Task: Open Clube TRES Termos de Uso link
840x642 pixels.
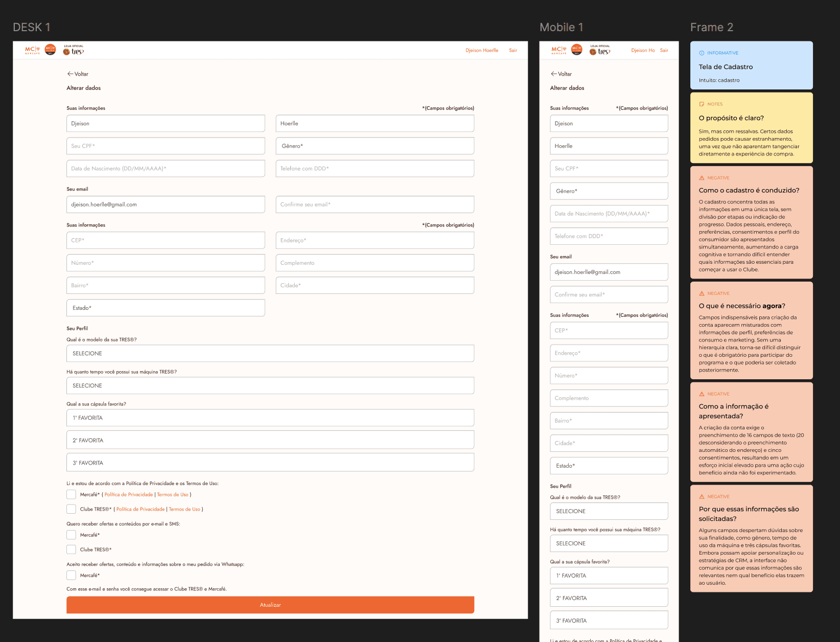Action: [184, 509]
